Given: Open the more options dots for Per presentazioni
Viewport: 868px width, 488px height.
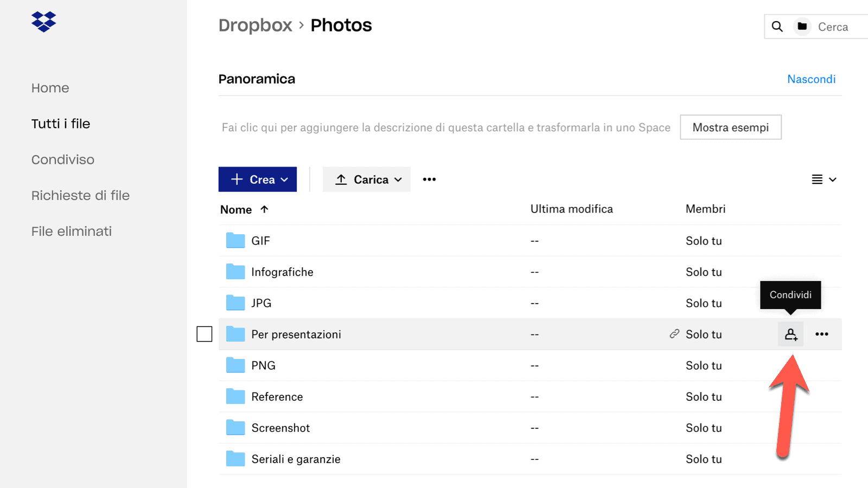Looking at the screenshot, I should [x=822, y=334].
